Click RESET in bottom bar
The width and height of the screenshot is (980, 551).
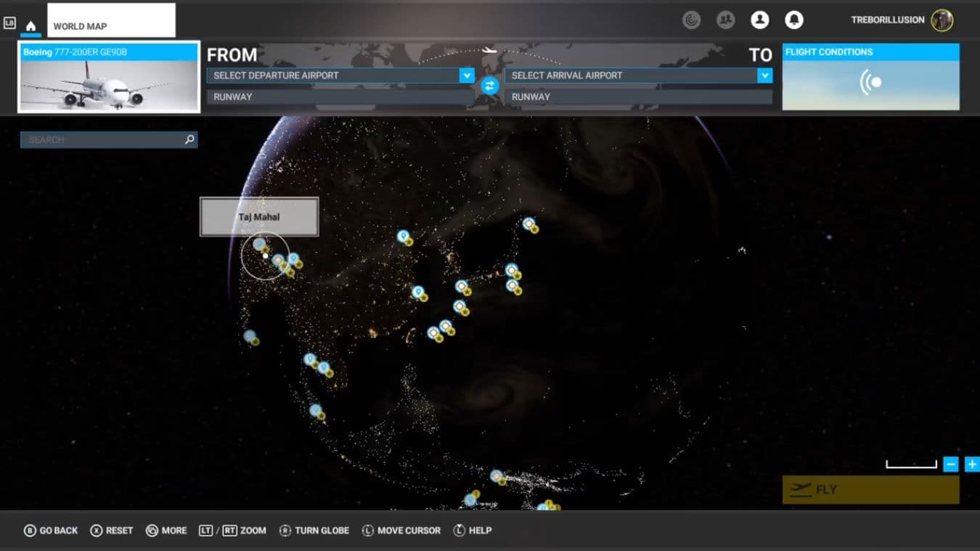click(112, 531)
